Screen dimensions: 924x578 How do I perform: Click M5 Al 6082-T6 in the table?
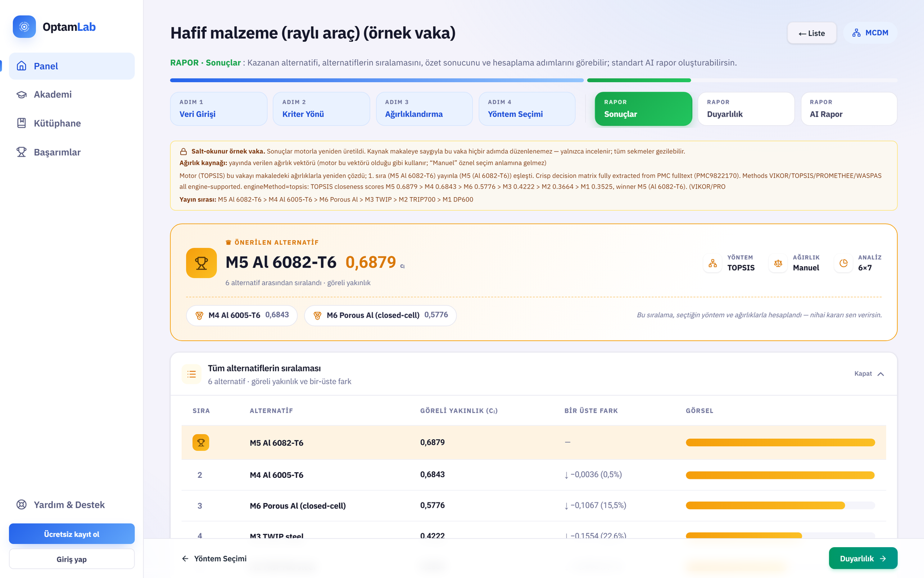pos(277,442)
